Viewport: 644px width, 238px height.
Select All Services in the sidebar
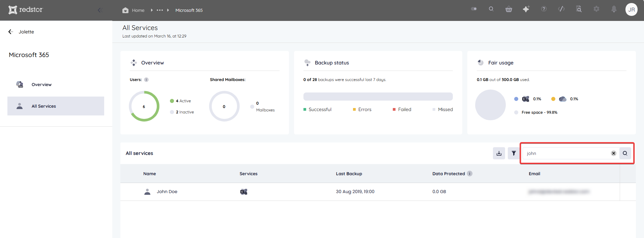(56, 106)
